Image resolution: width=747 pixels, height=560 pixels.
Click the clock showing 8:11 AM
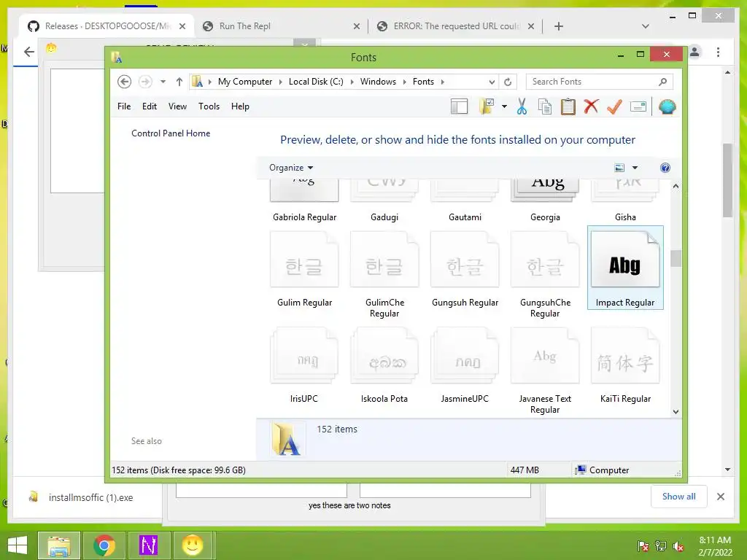point(715,540)
